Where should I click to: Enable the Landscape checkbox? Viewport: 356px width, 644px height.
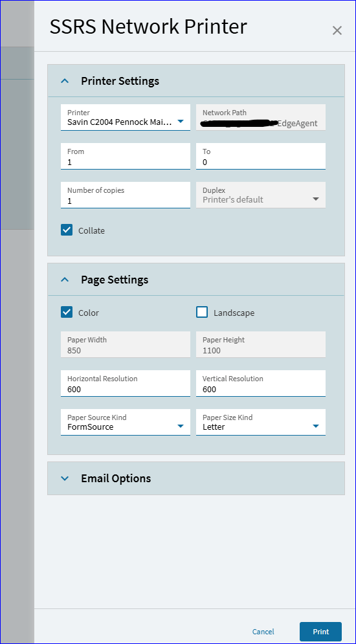click(202, 313)
